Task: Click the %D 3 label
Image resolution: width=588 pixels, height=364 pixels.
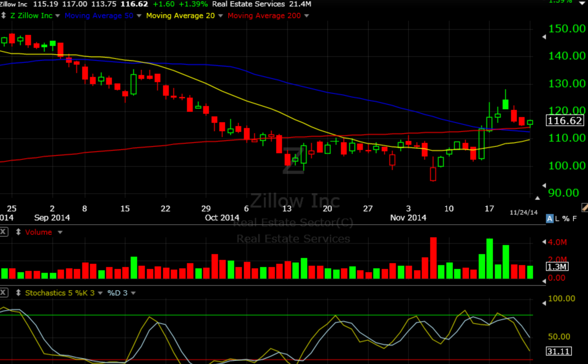Action: [x=117, y=293]
